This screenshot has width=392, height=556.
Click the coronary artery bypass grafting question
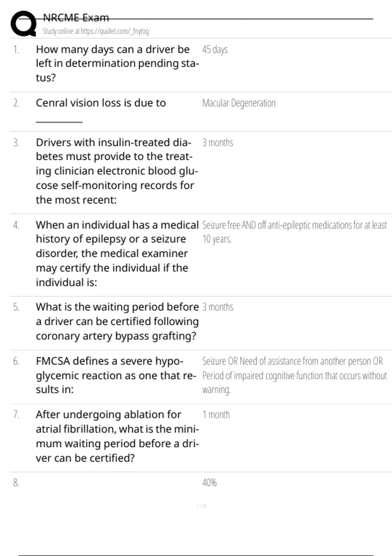(117, 321)
